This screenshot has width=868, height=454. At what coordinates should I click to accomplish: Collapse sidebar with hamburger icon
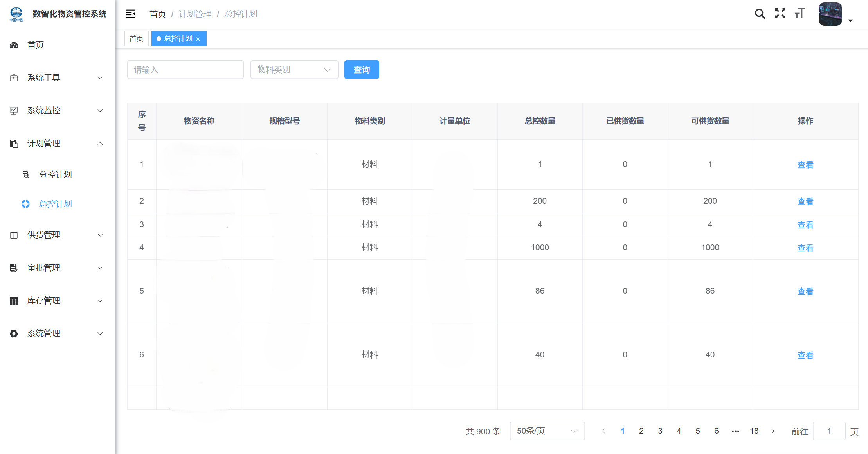(130, 14)
